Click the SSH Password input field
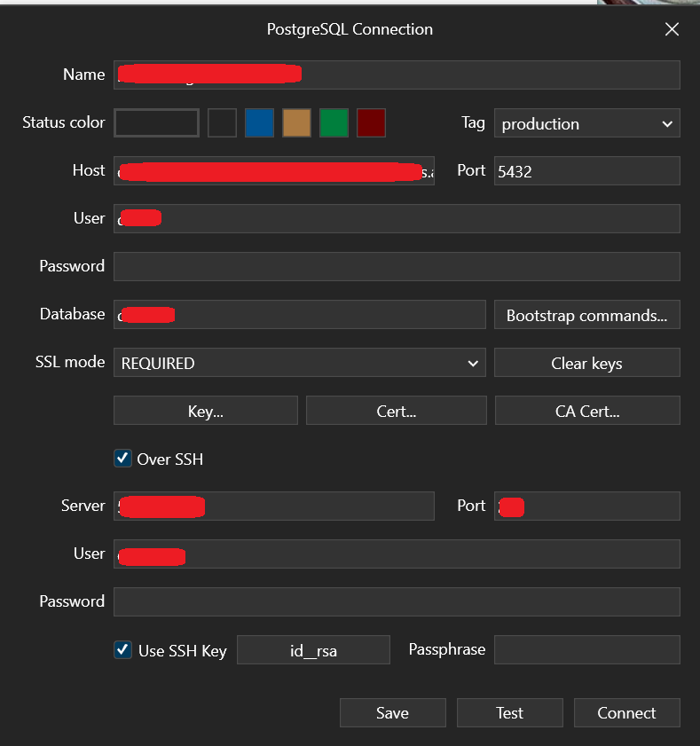Screen dimensions: 700x746 397,601
